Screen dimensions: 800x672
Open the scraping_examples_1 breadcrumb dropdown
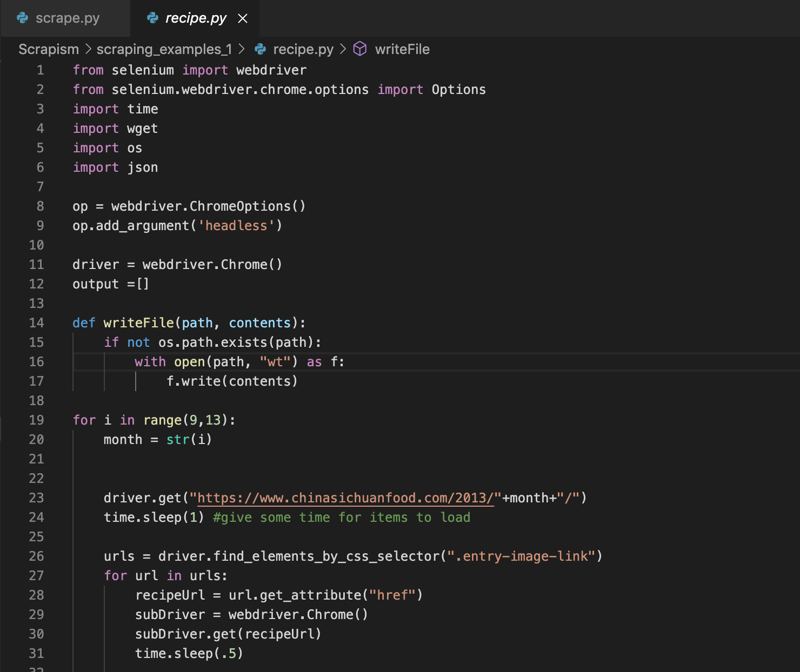[164, 49]
